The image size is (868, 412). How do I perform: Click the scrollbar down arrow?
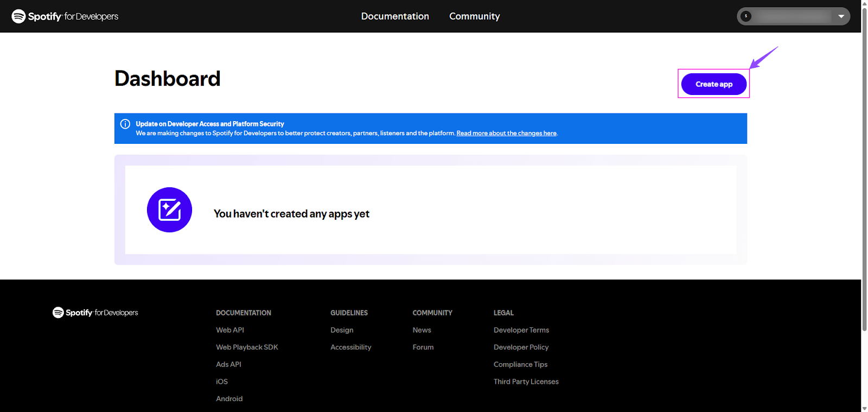point(864,408)
